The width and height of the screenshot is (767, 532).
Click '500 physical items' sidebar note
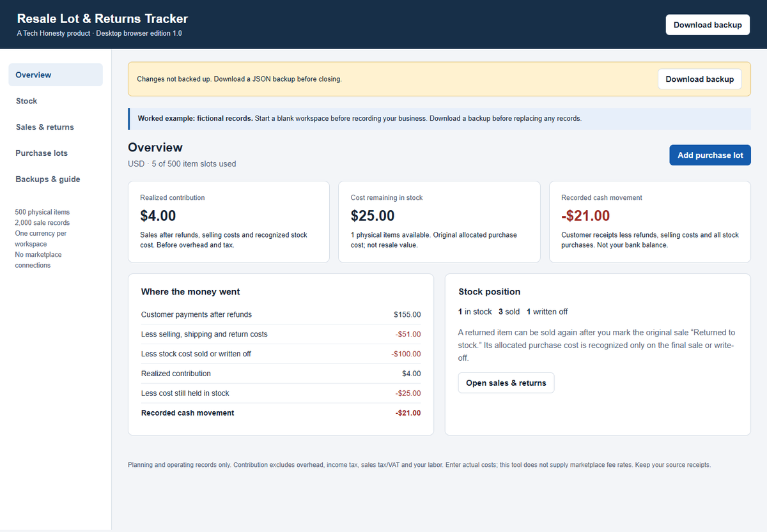tap(42, 212)
